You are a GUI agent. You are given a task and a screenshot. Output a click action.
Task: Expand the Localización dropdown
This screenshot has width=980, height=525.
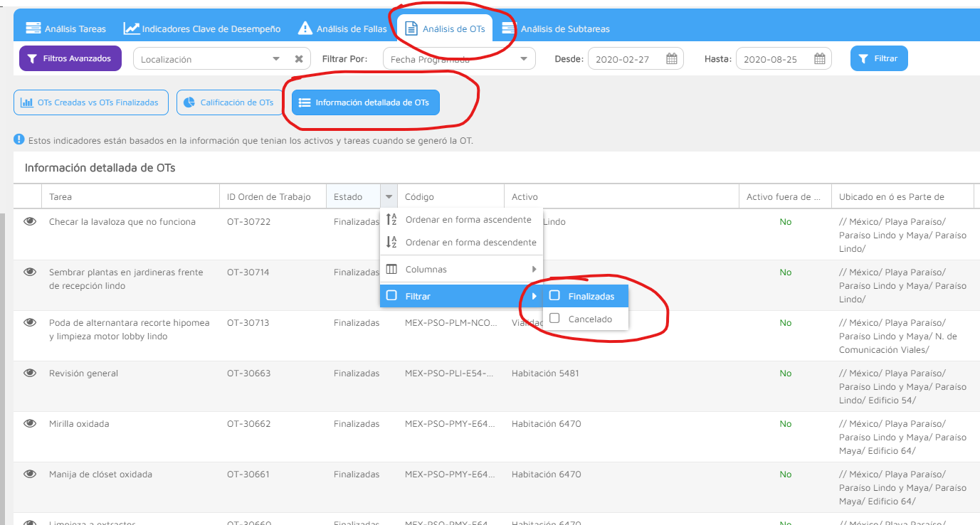[276, 59]
